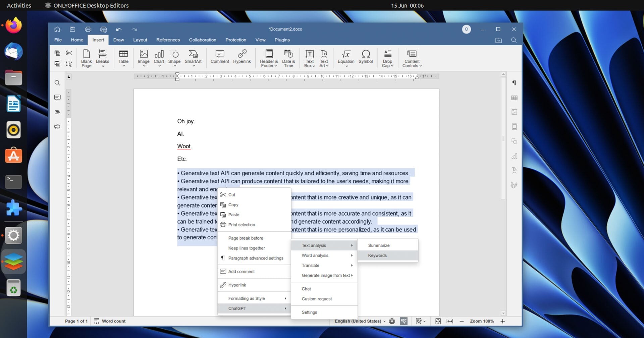The height and width of the screenshot is (338, 644).
Task: Open the search panel in left sidebar
Action: coord(57,83)
